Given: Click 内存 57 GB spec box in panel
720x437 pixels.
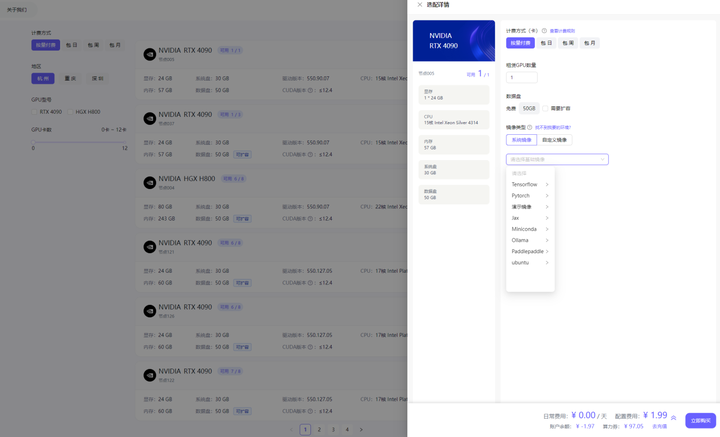Looking at the screenshot, I should point(454,145).
